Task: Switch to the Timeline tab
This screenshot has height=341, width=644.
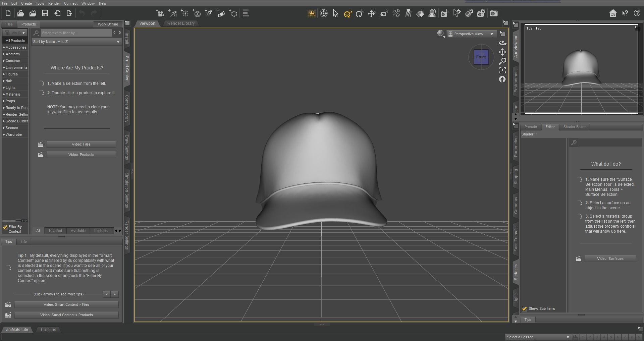Action: (48, 330)
